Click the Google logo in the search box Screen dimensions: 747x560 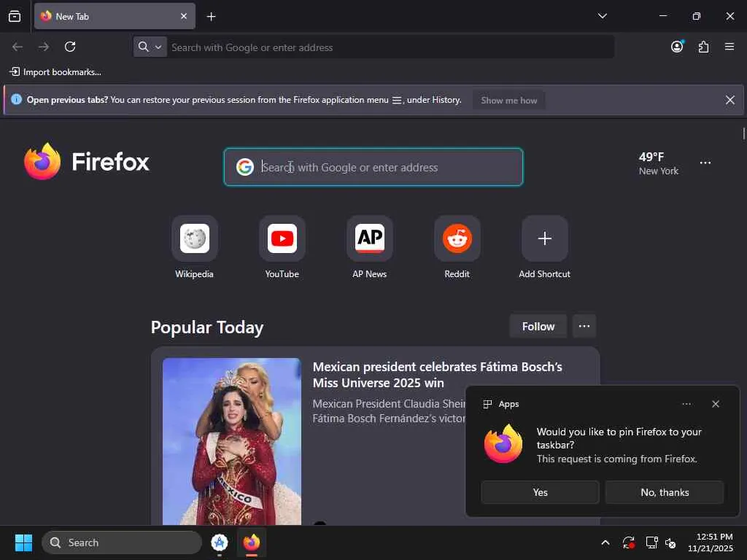point(245,167)
